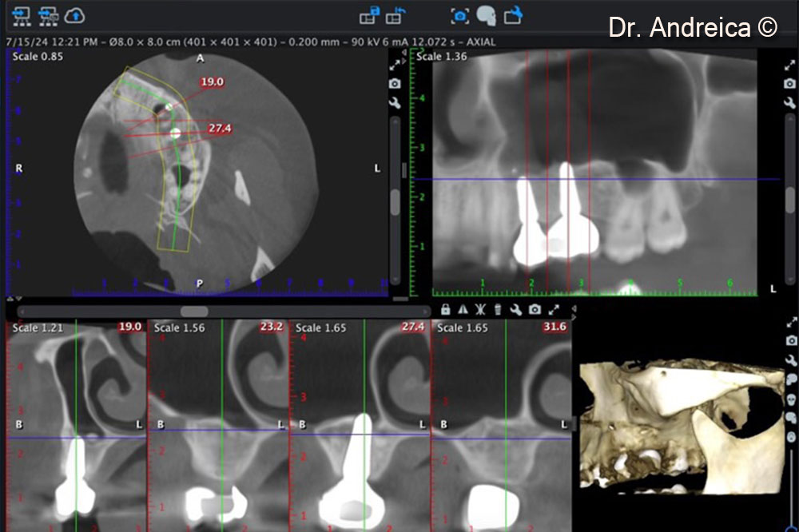Toggle the front-facing skull view icon
Screen dimensions: 799x532
tap(791, 398)
